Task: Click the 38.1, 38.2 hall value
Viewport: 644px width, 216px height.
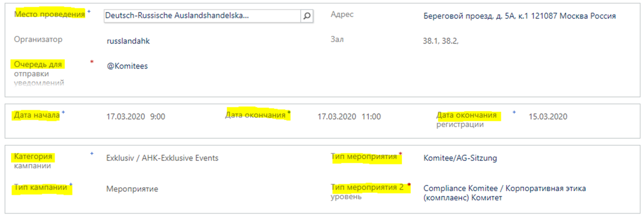Action: click(x=440, y=41)
